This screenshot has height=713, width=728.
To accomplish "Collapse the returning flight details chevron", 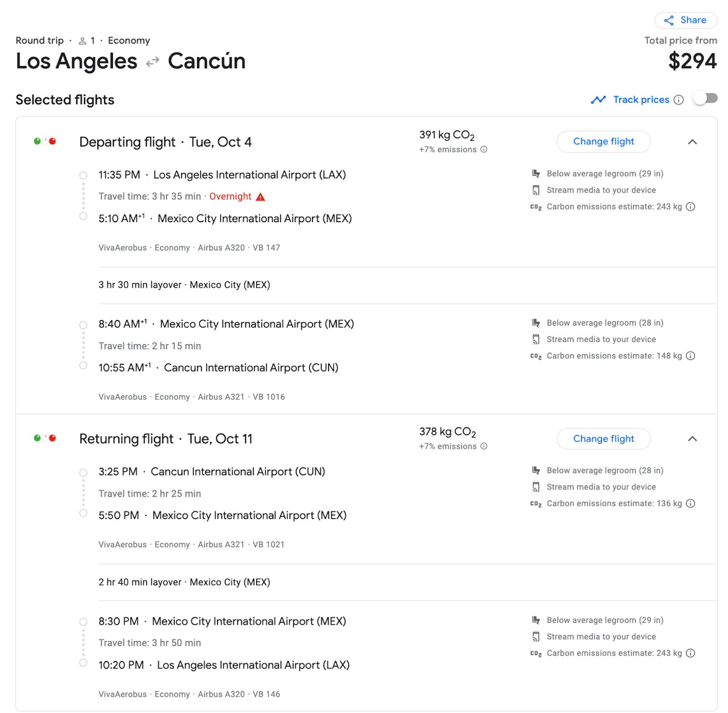I will point(693,439).
